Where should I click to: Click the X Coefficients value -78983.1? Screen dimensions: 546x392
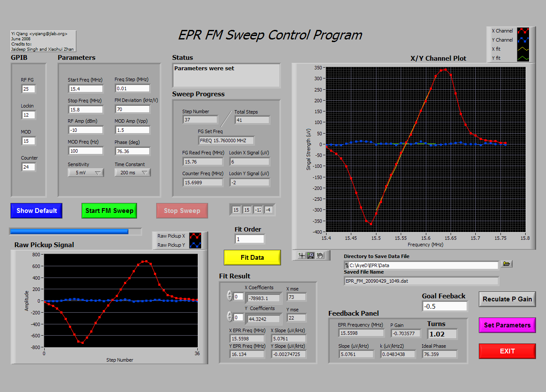(264, 298)
